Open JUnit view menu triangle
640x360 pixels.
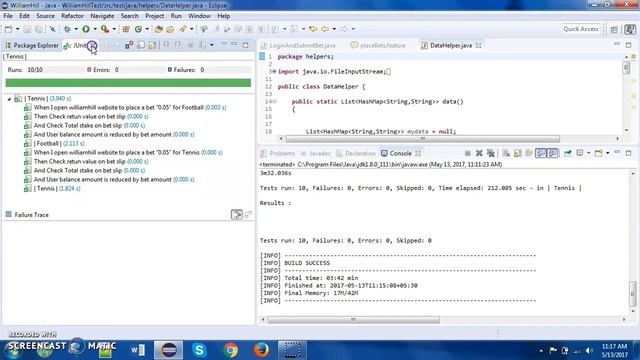tap(223, 44)
